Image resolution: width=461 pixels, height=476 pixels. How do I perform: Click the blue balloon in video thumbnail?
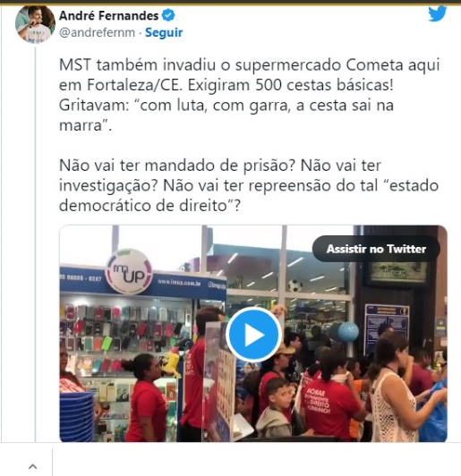tap(348, 331)
